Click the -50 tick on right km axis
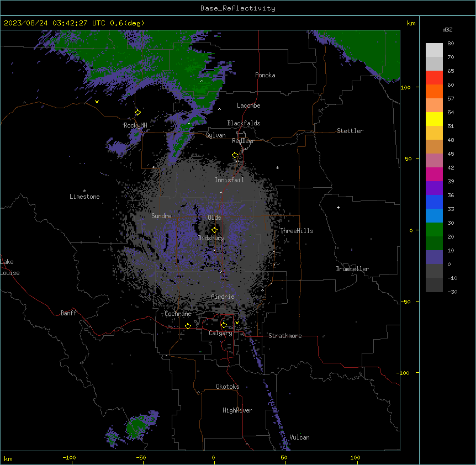Image resolution: width=476 pixels, height=465 pixels. [x=405, y=302]
